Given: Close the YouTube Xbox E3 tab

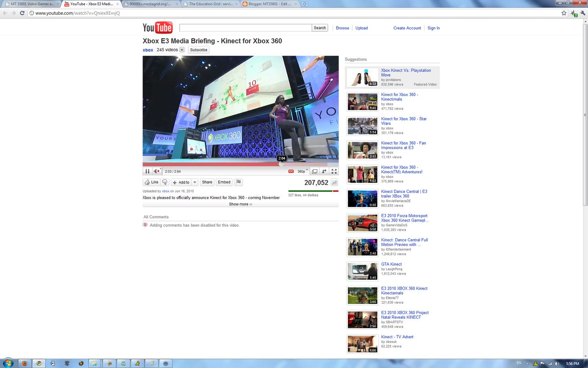Looking at the screenshot, I should (x=118, y=4).
